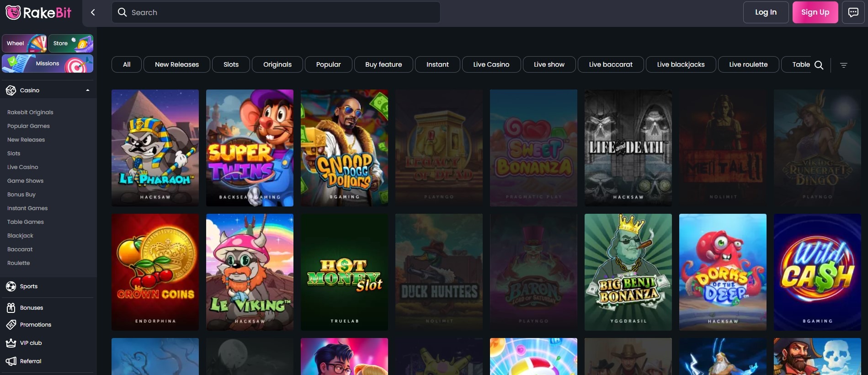
Task: Open the Snoop Dogg Dollars game thumbnail
Action: point(344,148)
